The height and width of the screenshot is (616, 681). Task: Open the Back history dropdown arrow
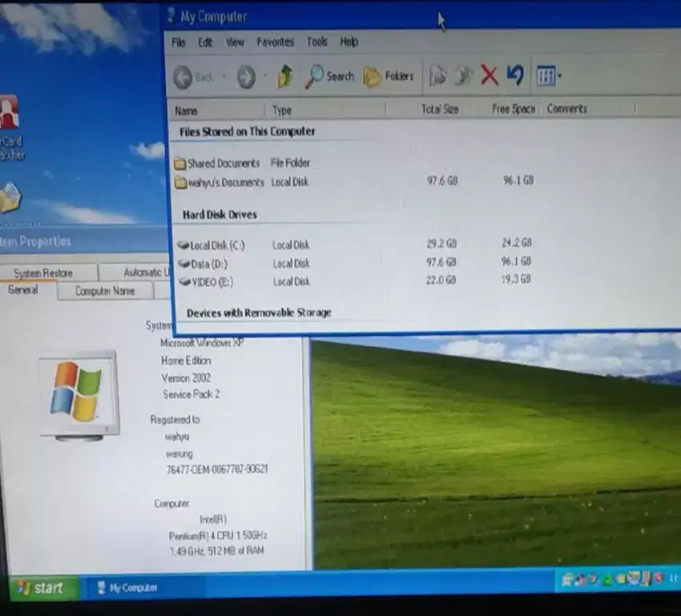(224, 77)
